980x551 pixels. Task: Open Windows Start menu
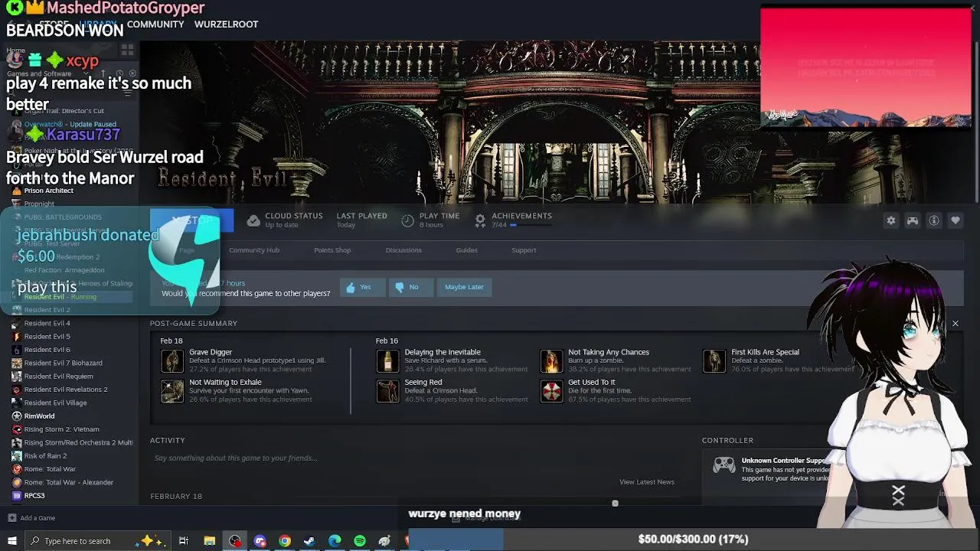tap(11, 541)
